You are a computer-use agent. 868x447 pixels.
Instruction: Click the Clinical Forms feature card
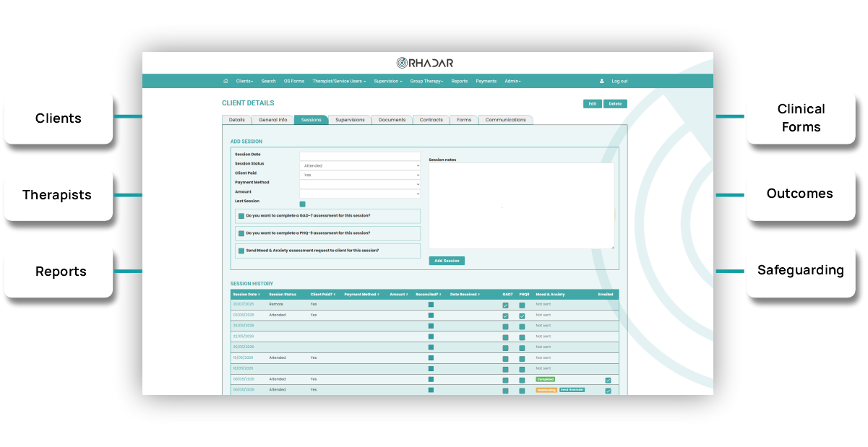point(801,118)
